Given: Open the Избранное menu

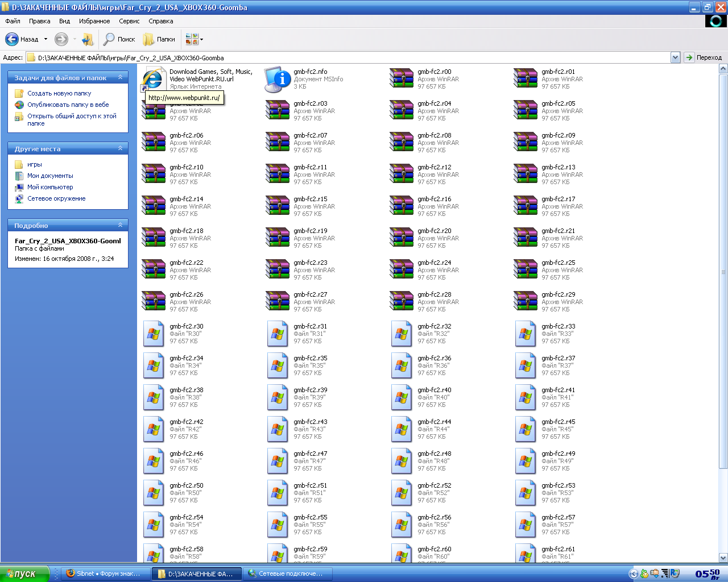Looking at the screenshot, I should [x=94, y=21].
